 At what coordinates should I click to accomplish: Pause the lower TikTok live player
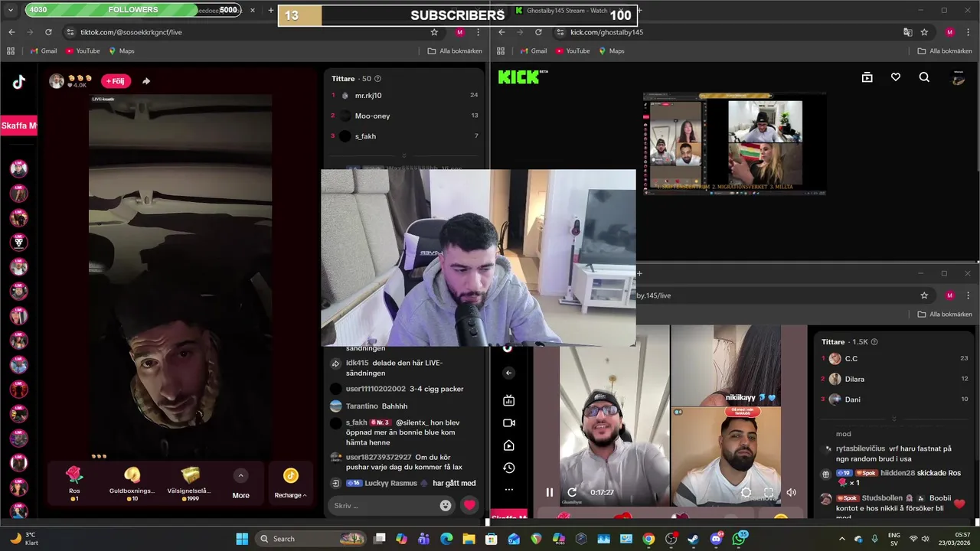549,492
